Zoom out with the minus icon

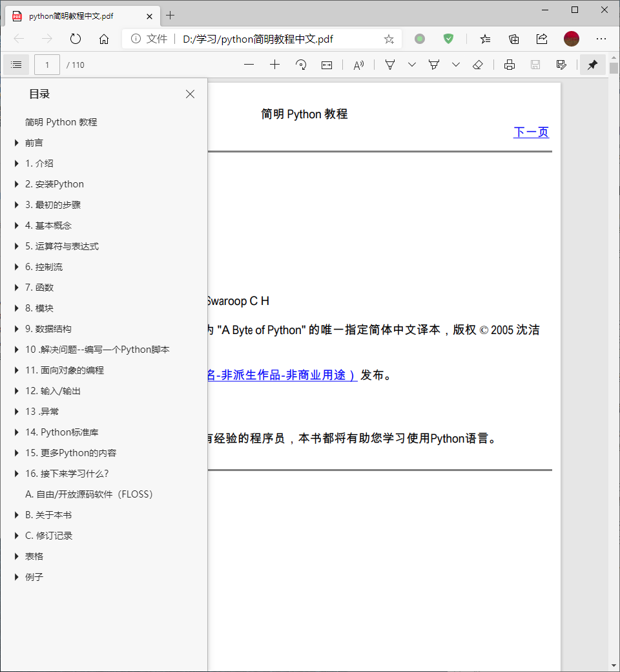point(249,65)
